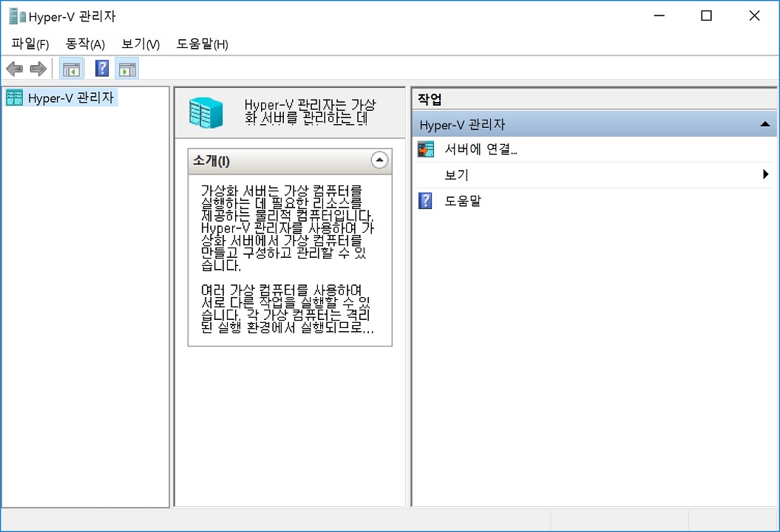Screen dimensions: 780x532
Task: Open the 보기(V) menu
Action: (140, 44)
